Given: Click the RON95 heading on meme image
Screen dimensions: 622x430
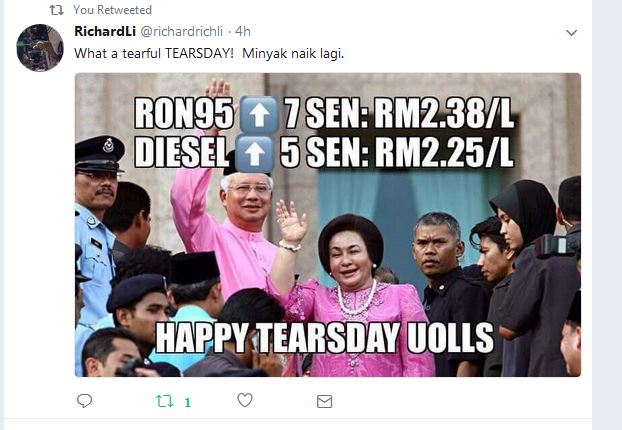Looking at the screenshot, I should 184,114.
